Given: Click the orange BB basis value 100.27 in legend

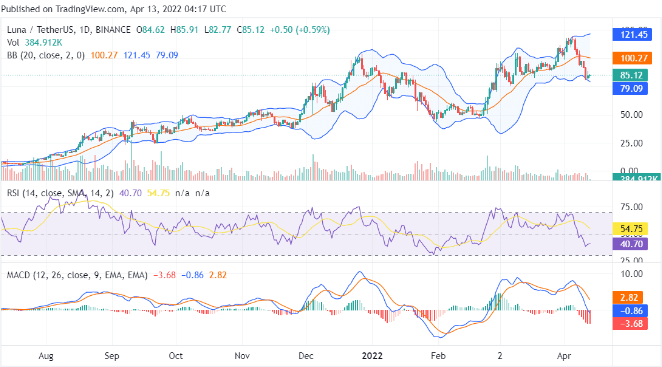Looking at the screenshot, I should (104, 55).
